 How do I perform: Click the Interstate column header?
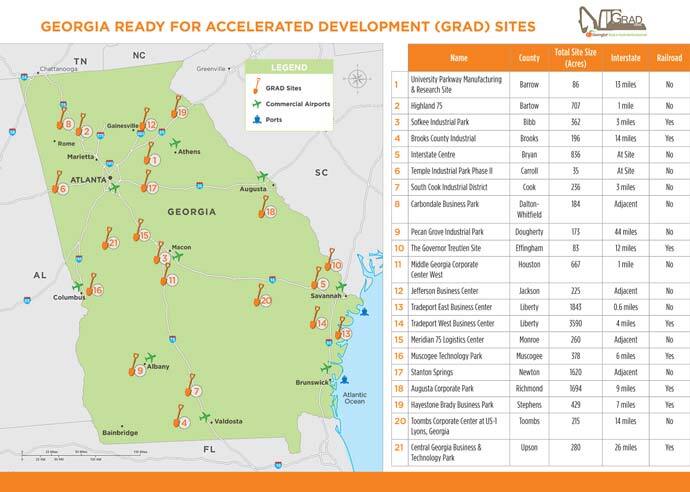[x=625, y=58]
